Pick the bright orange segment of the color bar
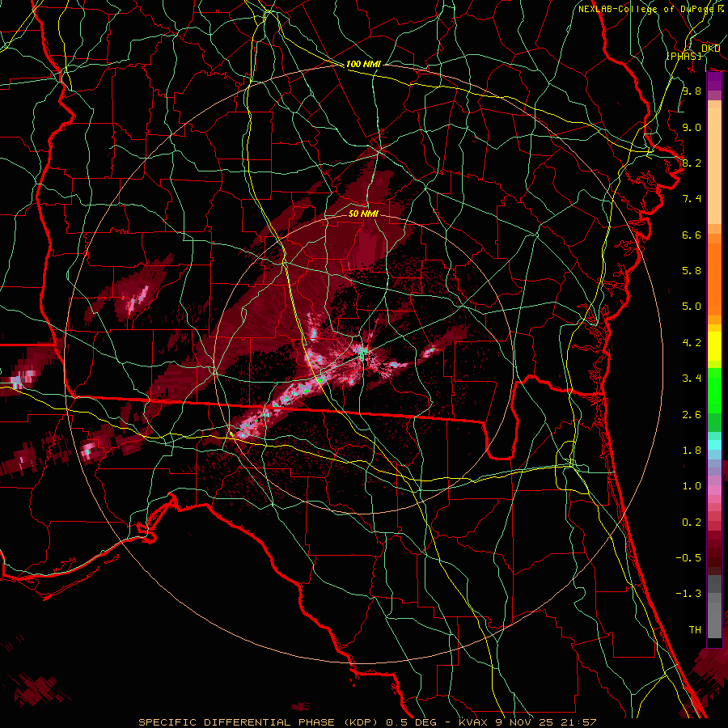This screenshot has height=728, width=728. click(714, 278)
